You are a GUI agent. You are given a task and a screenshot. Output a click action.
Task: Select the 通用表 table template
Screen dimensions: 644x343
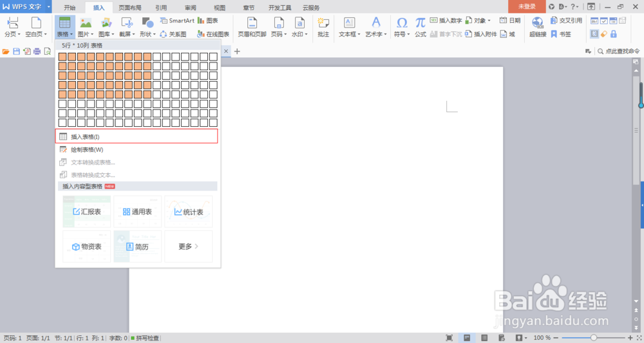pyautogui.click(x=138, y=212)
